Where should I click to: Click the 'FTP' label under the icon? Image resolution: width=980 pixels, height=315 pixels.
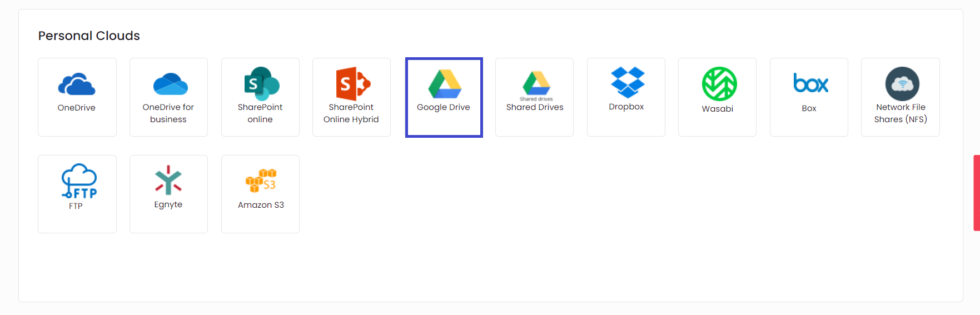[76, 206]
